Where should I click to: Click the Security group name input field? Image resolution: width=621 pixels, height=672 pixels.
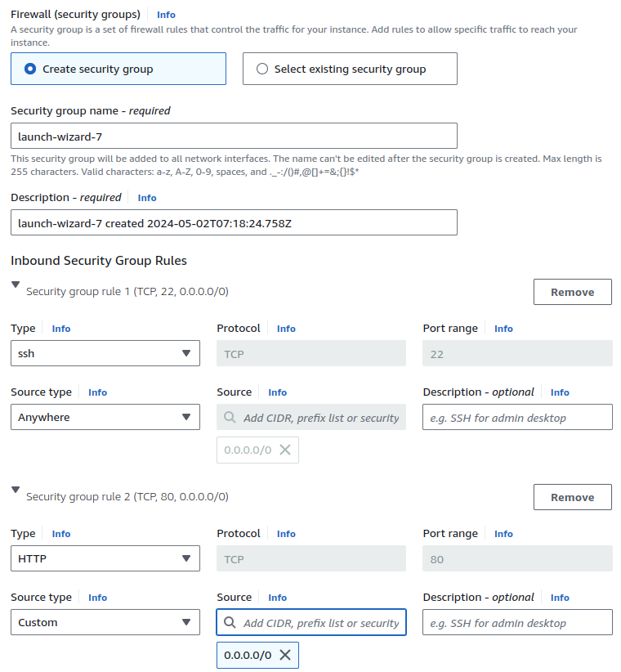coord(234,136)
